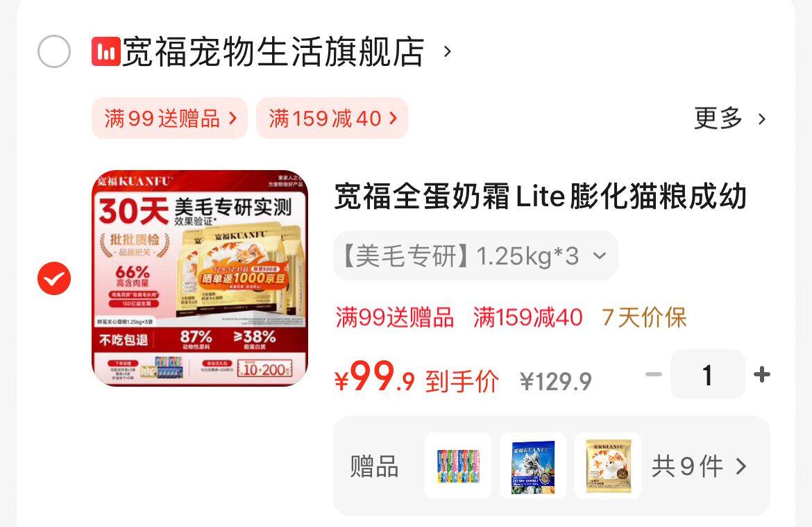812x527 pixels.
Task: Tap the 7天价保 price guarantee label
Action: 644,317
